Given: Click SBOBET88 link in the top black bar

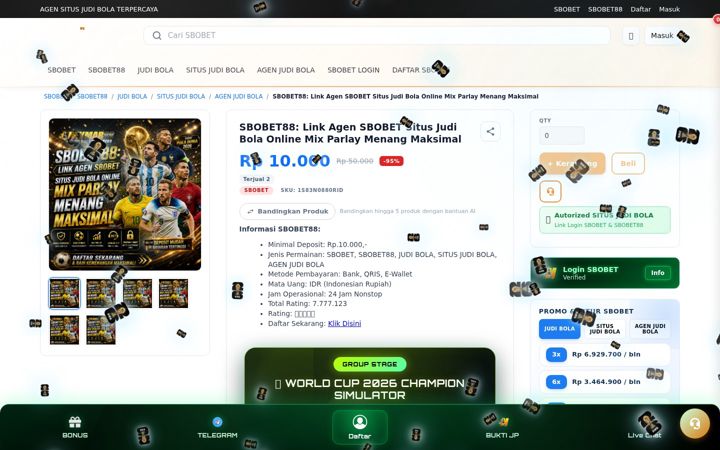Looking at the screenshot, I should (x=605, y=9).
